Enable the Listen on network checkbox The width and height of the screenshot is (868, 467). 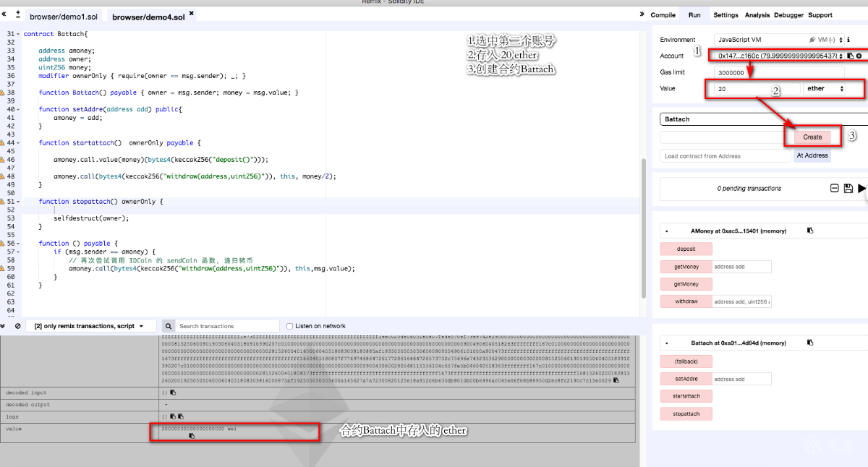click(289, 326)
